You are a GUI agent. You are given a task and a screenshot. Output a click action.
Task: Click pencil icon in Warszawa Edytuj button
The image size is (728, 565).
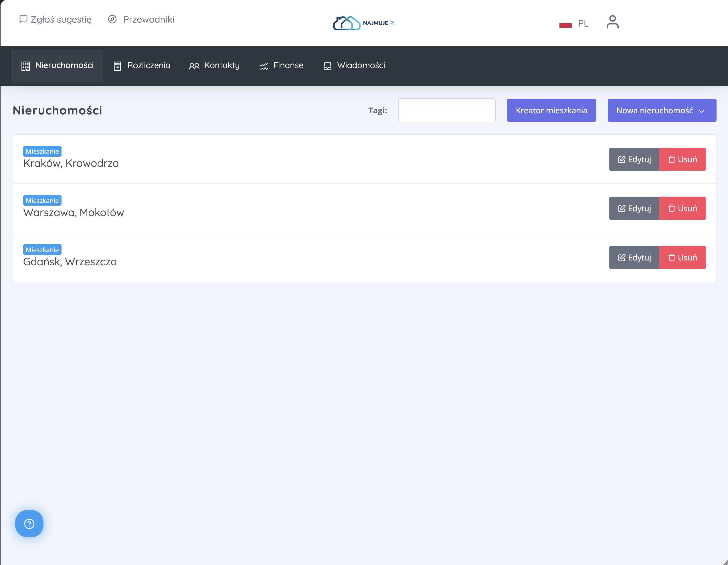tap(621, 208)
